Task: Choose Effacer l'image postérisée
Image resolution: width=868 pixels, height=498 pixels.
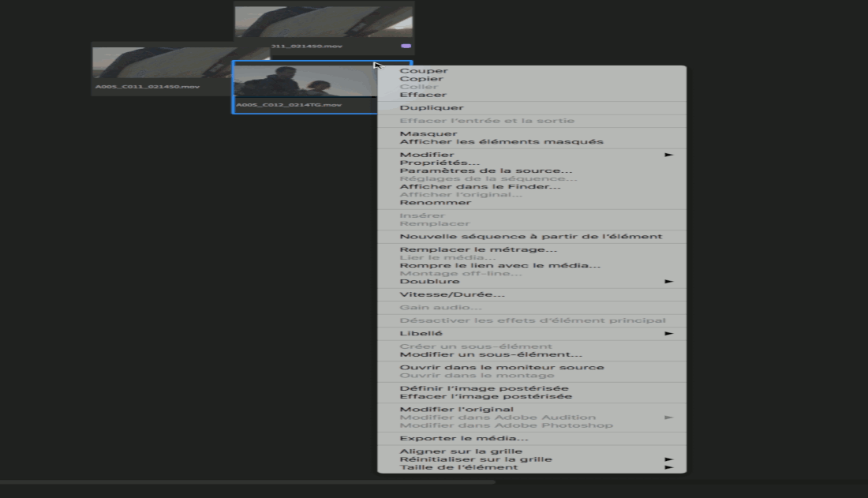Action: pyautogui.click(x=531, y=397)
